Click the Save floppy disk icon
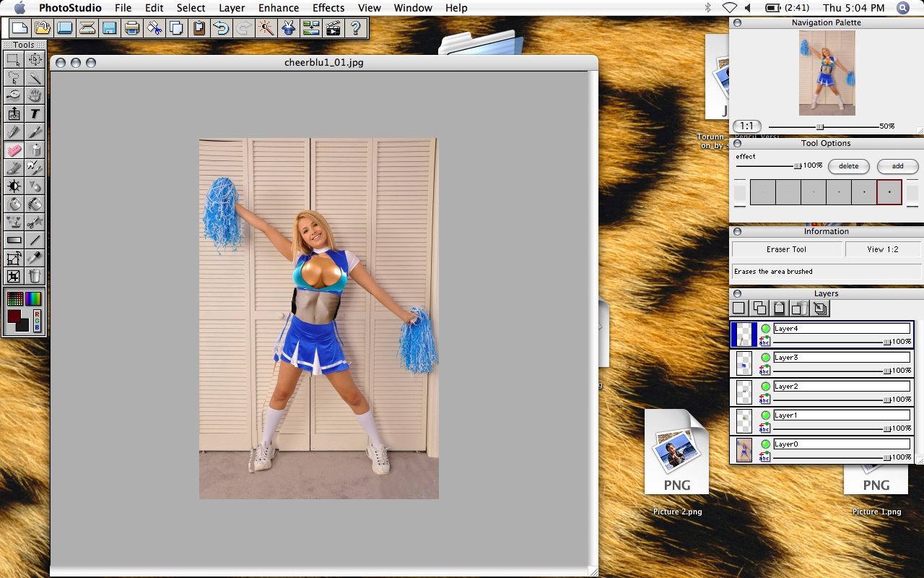Screen dimensions: 924x578 pyautogui.click(x=110, y=28)
